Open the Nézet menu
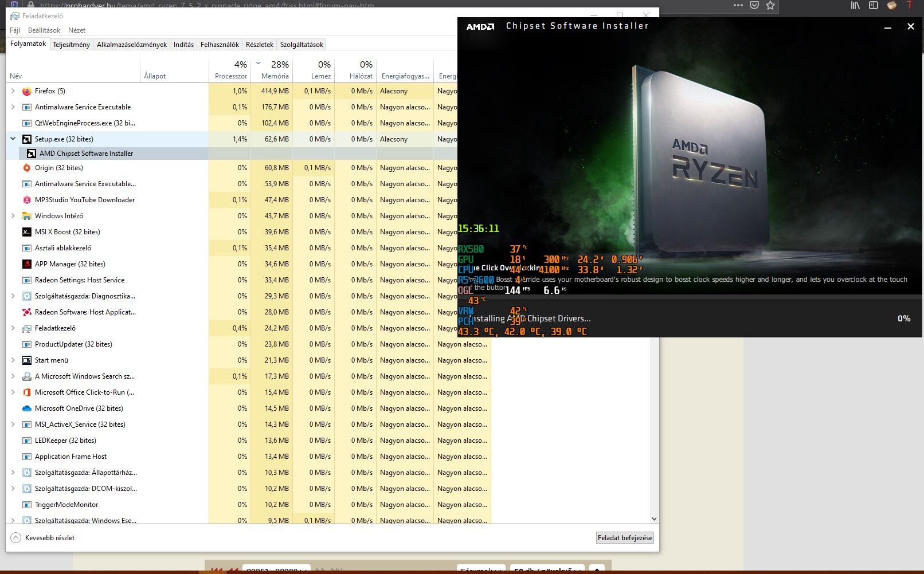The height and width of the screenshot is (574, 924). (77, 30)
